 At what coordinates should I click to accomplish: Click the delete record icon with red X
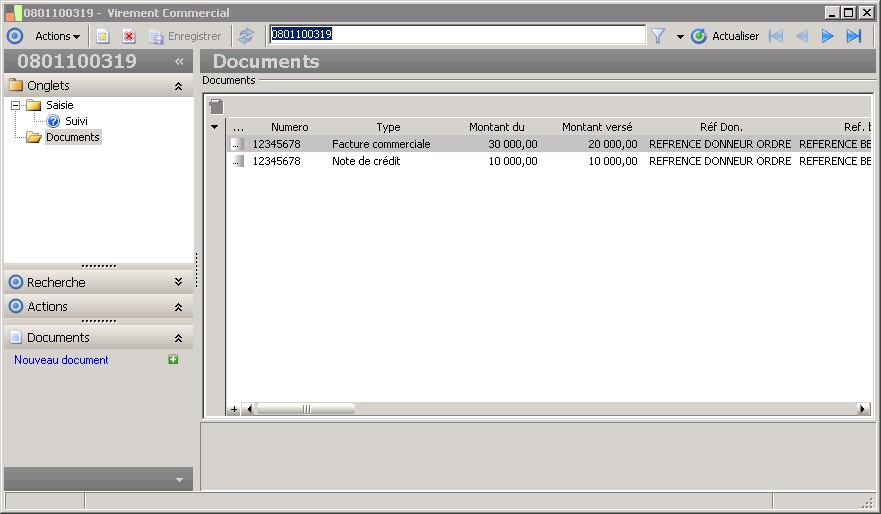pos(129,37)
